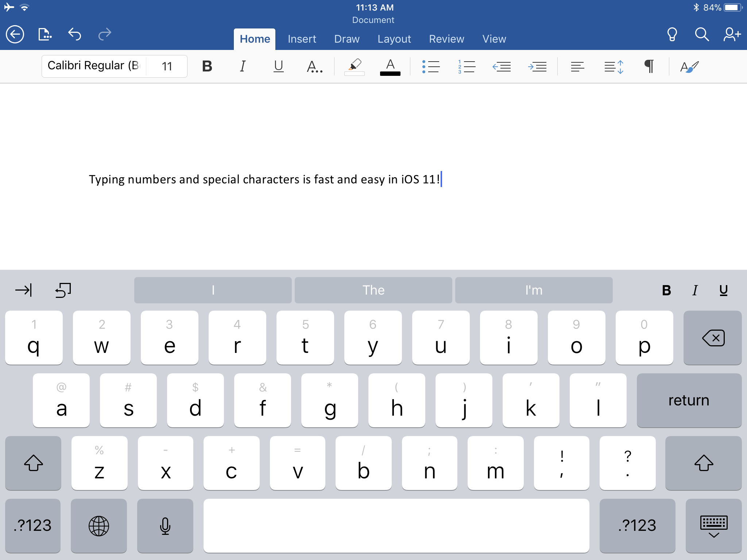The image size is (747, 560).
Task: Tap the return key
Action: point(689,400)
